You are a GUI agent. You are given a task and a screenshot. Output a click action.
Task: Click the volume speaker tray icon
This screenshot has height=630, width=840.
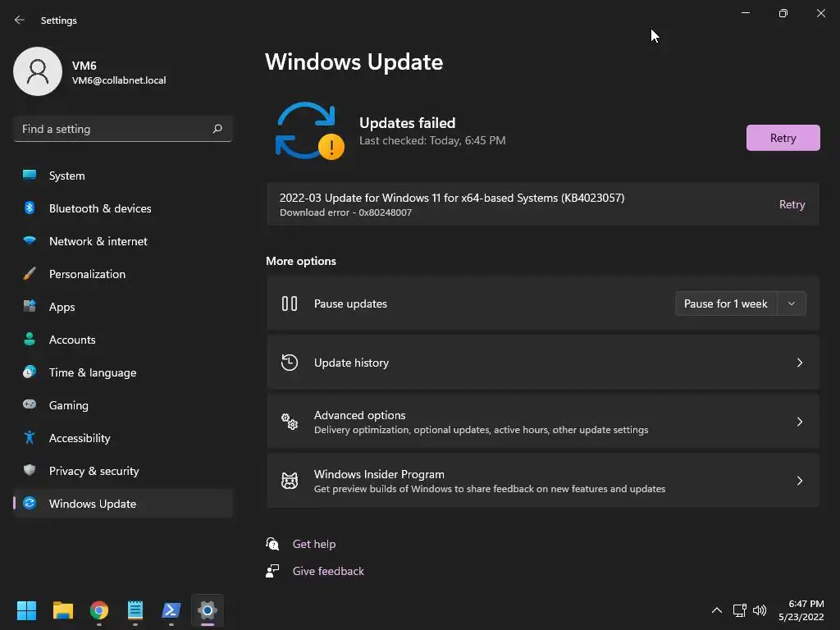click(x=760, y=610)
